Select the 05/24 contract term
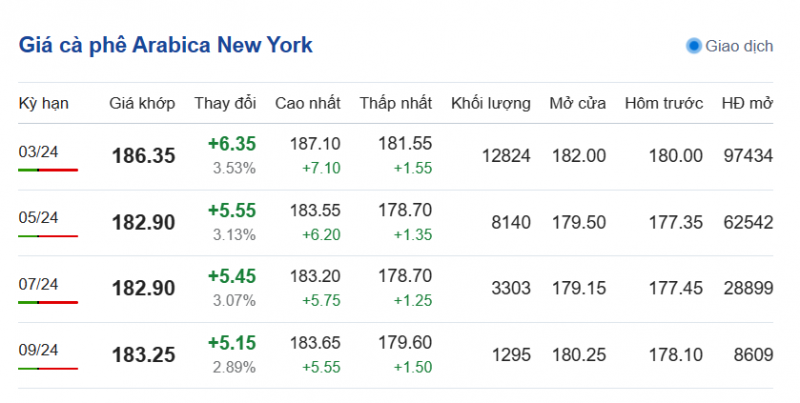800x403 pixels. (x=39, y=217)
